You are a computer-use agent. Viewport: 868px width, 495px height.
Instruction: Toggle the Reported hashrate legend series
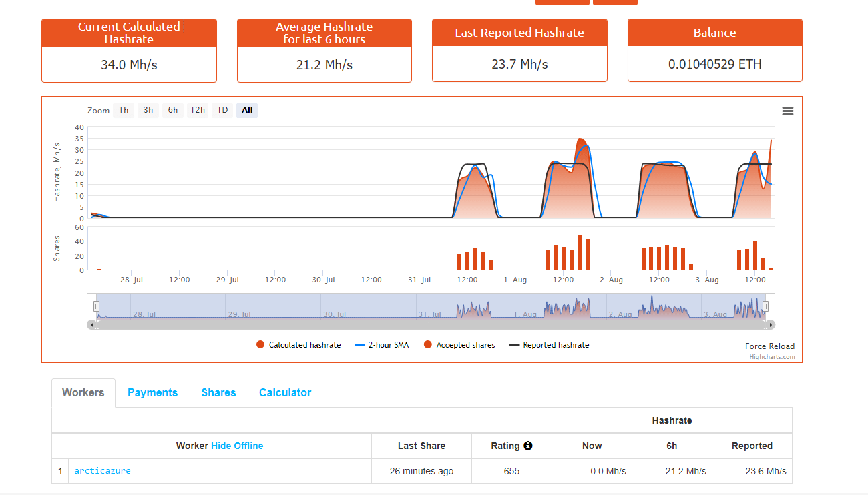tap(549, 345)
